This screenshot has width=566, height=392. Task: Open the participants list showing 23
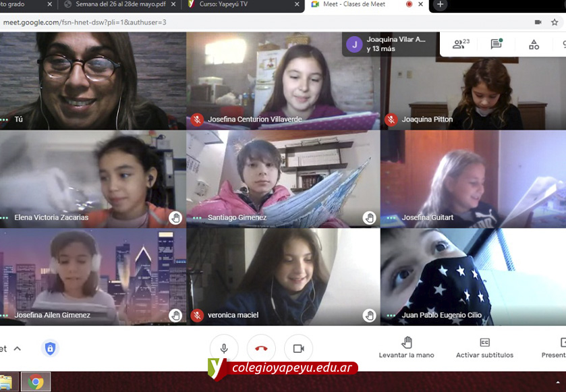(x=461, y=45)
